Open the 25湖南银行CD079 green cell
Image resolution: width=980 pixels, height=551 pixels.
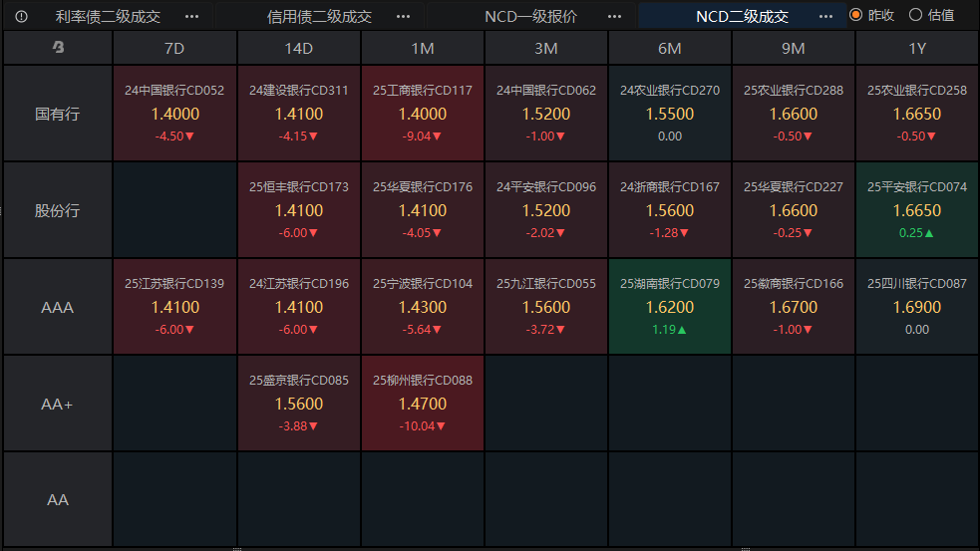click(x=669, y=307)
